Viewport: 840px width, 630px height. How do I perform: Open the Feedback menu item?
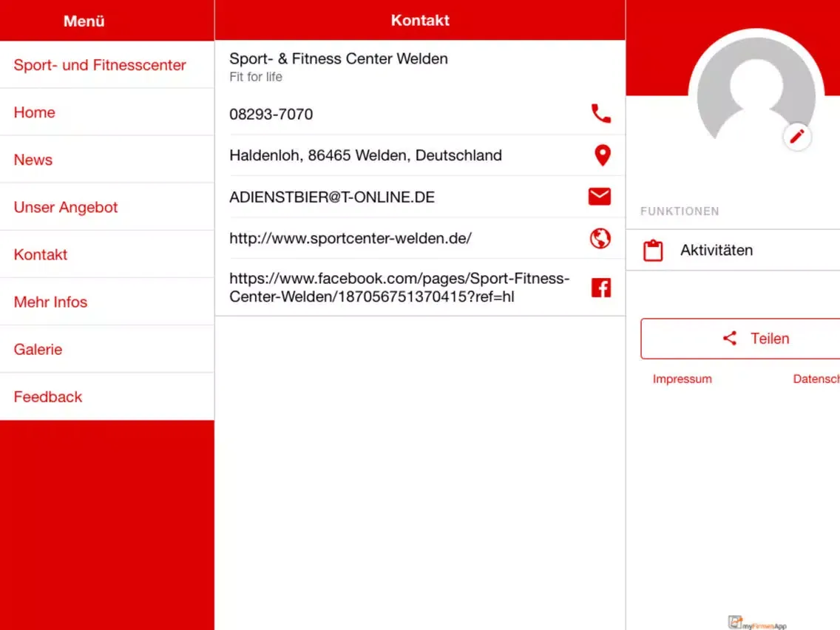tap(107, 397)
